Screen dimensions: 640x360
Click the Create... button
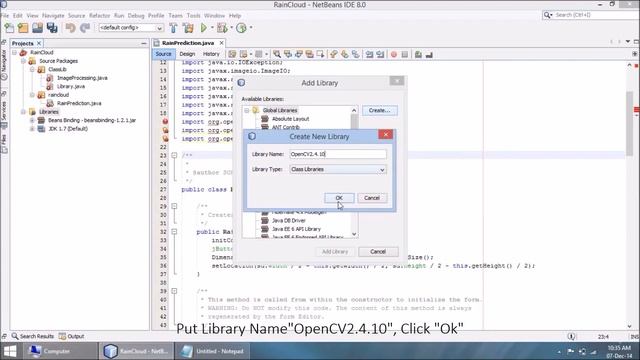pos(380,111)
